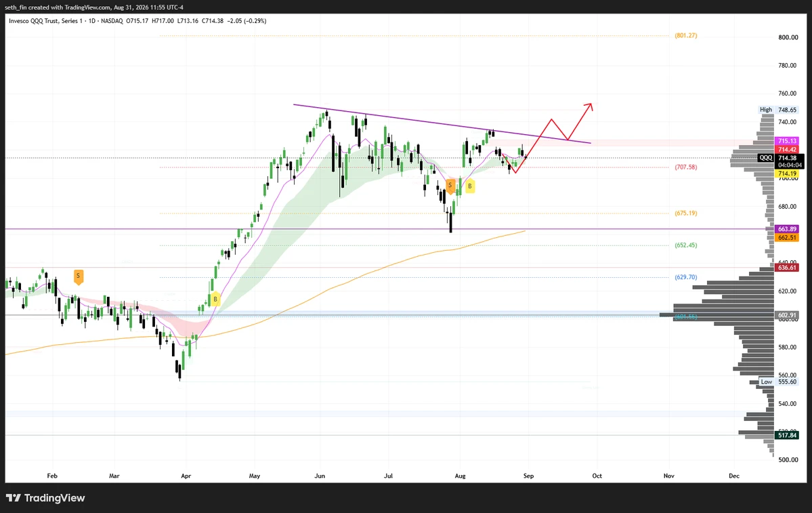
Task: Click the 500.00 price axis tick
Action: click(788, 460)
